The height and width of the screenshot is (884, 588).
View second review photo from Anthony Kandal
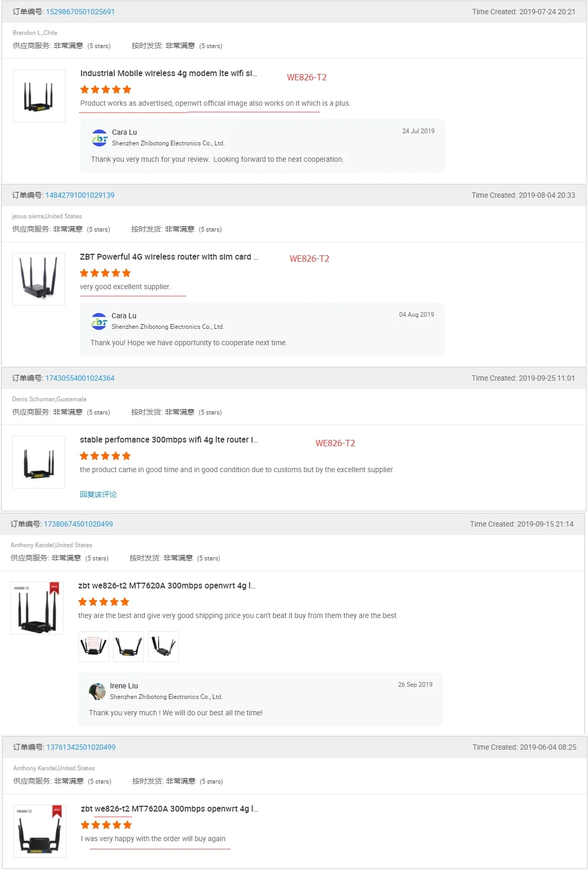click(x=128, y=646)
